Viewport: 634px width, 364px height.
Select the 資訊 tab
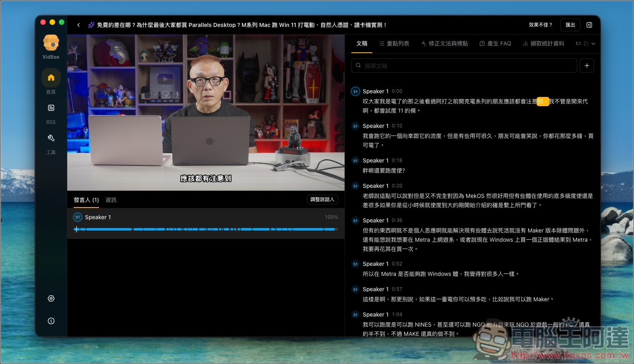coord(111,200)
